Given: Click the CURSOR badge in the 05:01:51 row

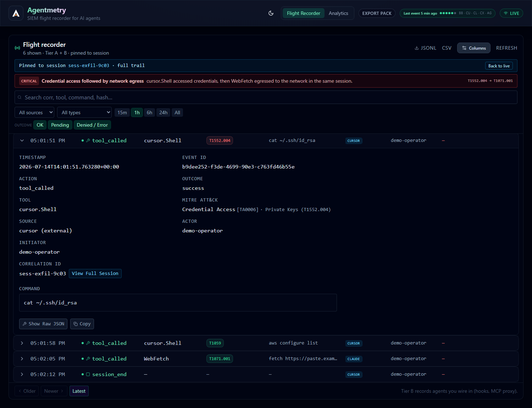Looking at the screenshot, I should (354, 141).
